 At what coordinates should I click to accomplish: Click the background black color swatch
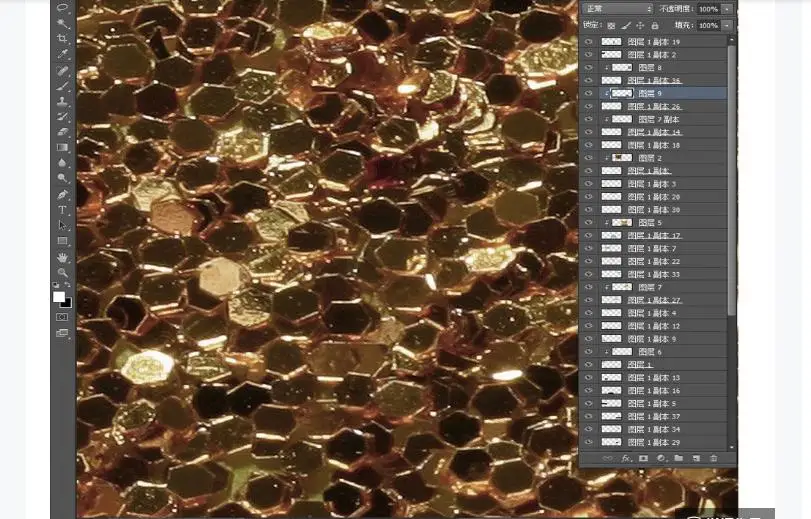67,304
